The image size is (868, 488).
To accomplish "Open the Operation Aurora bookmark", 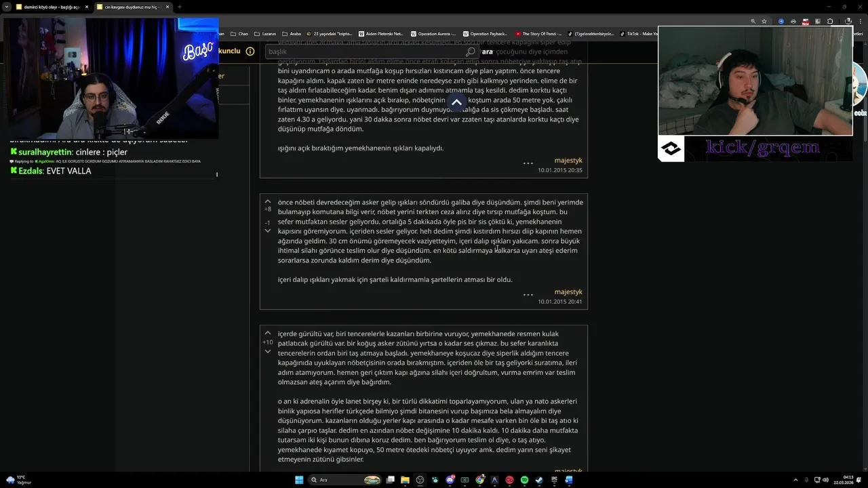I will pyautogui.click(x=433, y=33).
